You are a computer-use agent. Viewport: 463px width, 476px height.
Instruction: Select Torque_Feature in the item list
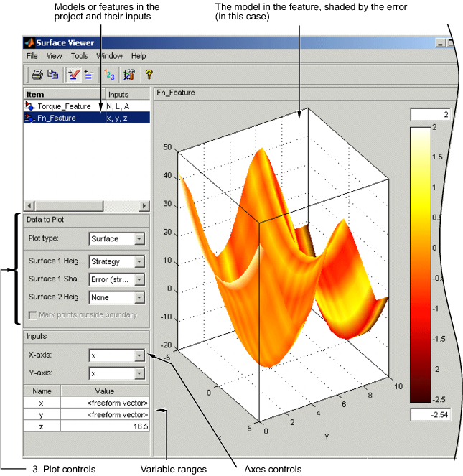(65, 106)
